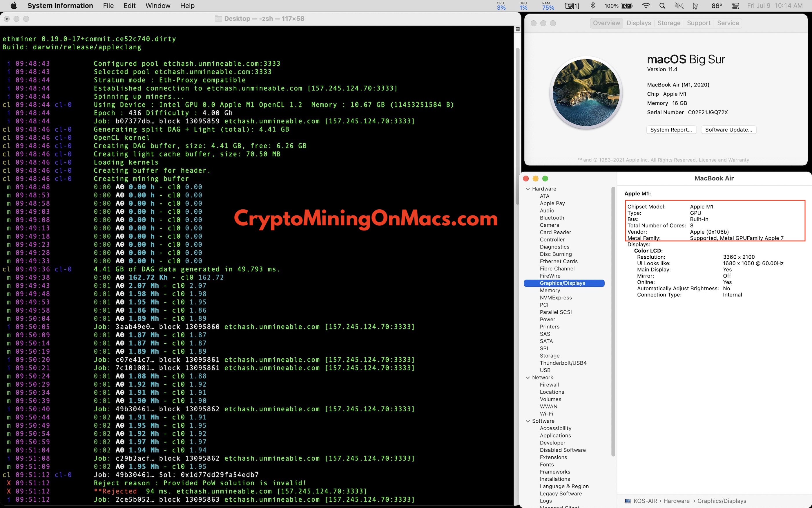Select Power in the sidebar
This screenshot has width=812, height=508.
point(547,320)
